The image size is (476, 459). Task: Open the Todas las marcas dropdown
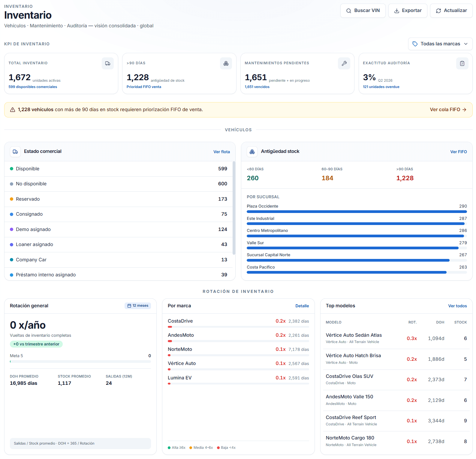click(440, 44)
